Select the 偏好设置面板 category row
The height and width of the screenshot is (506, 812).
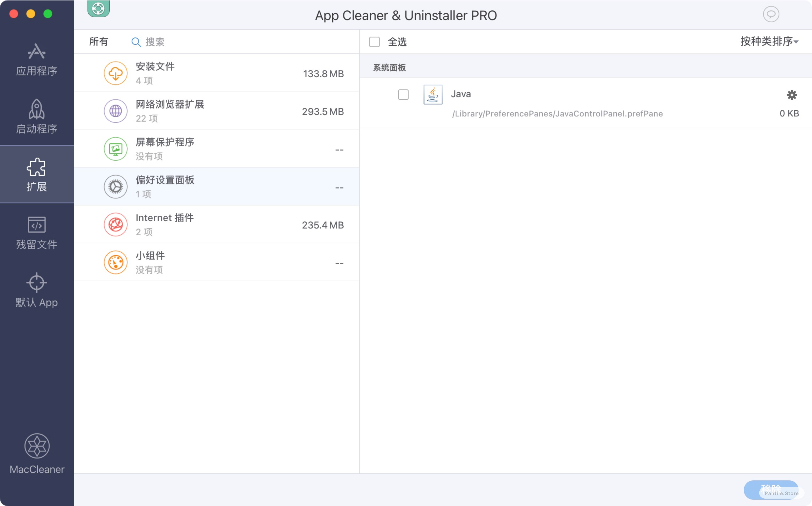click(217, 186)
